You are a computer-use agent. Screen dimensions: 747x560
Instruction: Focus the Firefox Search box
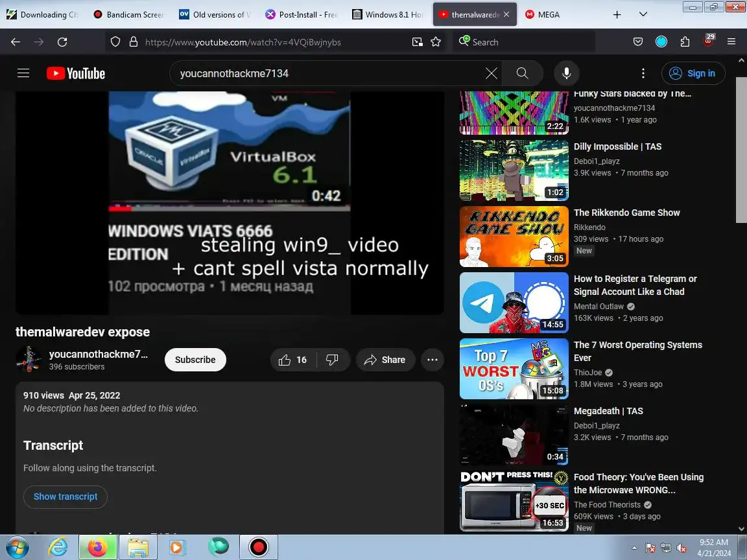coord(524,42)
